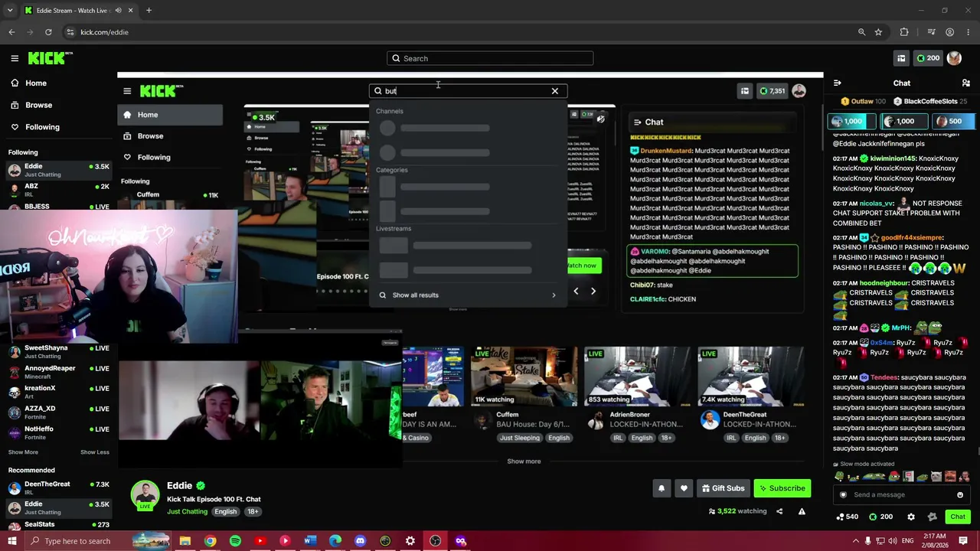980x551 pixels.
Task: Open the profile avatar menu at top right
Action: pos(954,58)
